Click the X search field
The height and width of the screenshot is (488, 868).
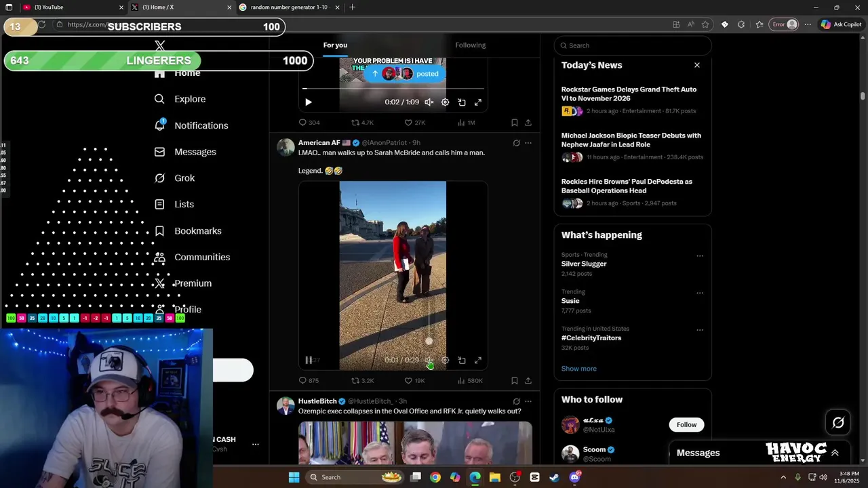point(633,45)
